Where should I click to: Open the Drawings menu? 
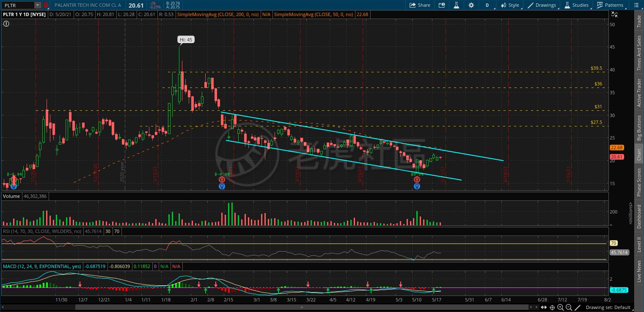click(542, 5)
